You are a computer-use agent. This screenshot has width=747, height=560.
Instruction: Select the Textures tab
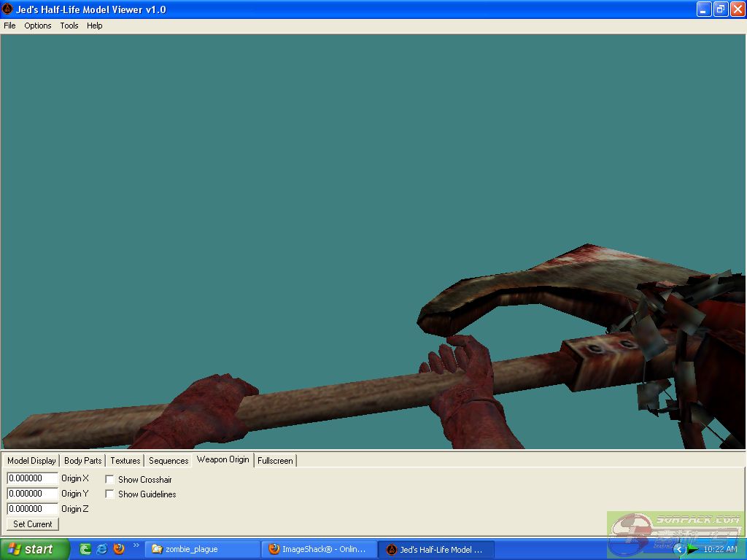[125, 461]
